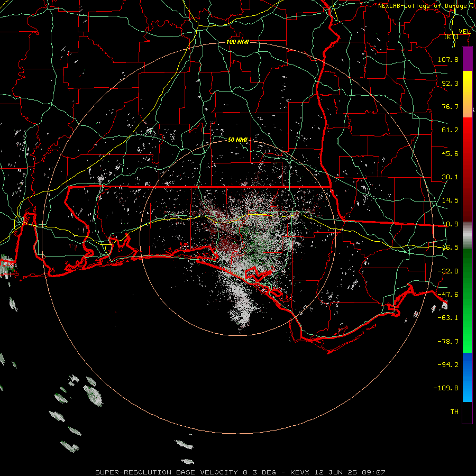Select the -78.7 velocity scale value
This screenshot has width=476, height=476.
pyautogui.click(x=448, y=342)
